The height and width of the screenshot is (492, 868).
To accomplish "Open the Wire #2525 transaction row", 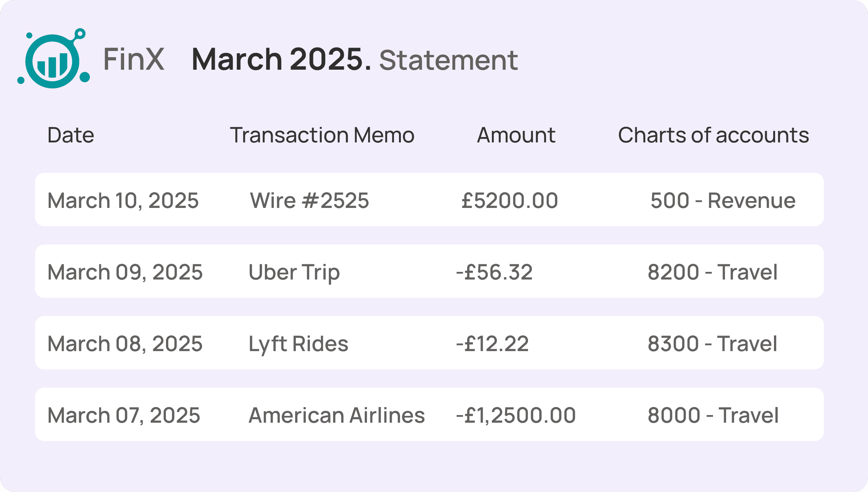I will click(x=429, y=200).
